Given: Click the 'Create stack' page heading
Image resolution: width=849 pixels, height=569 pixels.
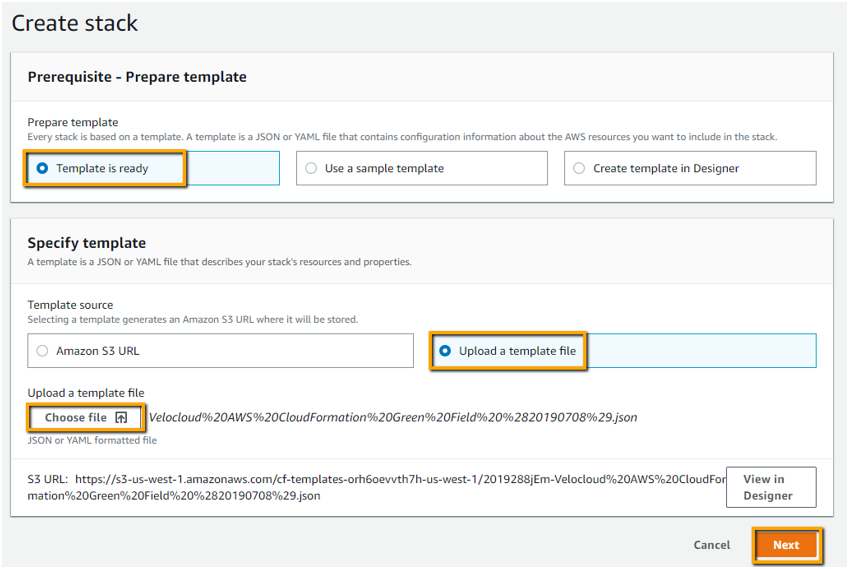Looking at the screenshot, I should (75, 22).
